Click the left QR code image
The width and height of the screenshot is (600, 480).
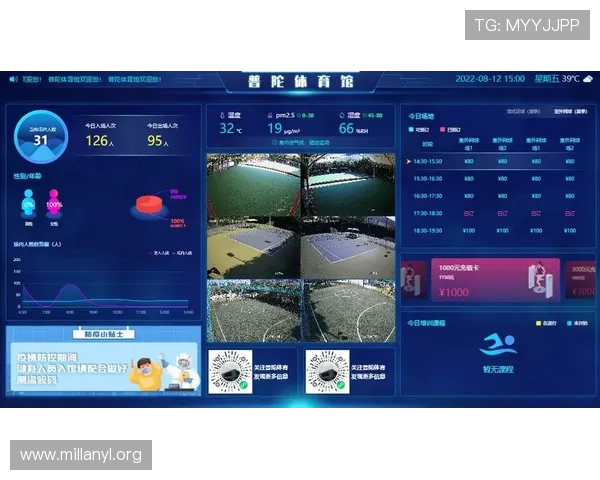[229, 369]
